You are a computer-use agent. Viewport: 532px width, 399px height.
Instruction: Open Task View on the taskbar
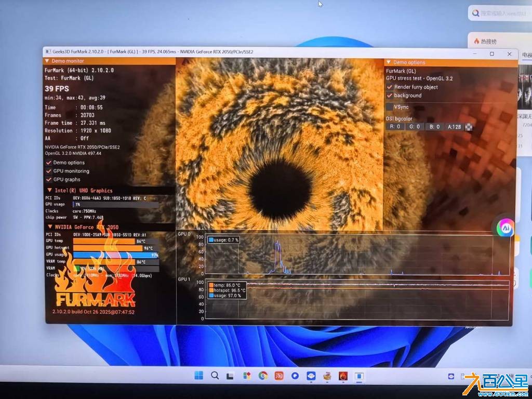pos(230,376)
